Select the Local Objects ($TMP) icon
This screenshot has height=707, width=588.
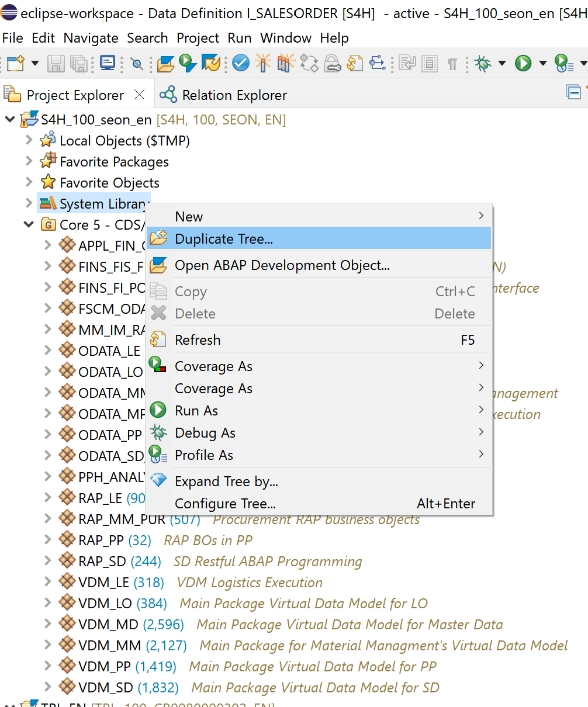(48, 140)
